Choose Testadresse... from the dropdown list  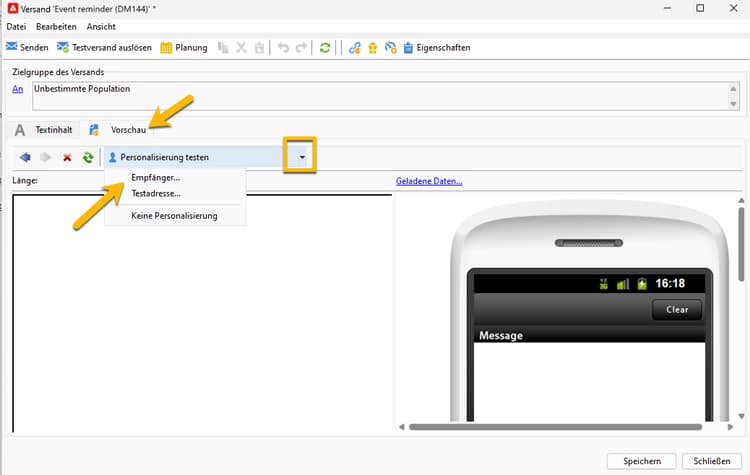point(156,194)
